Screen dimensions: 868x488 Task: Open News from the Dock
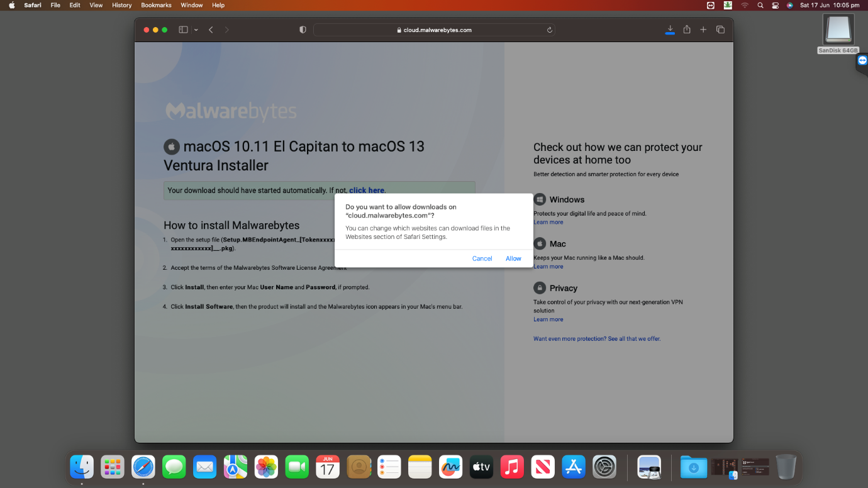[543, 467]
